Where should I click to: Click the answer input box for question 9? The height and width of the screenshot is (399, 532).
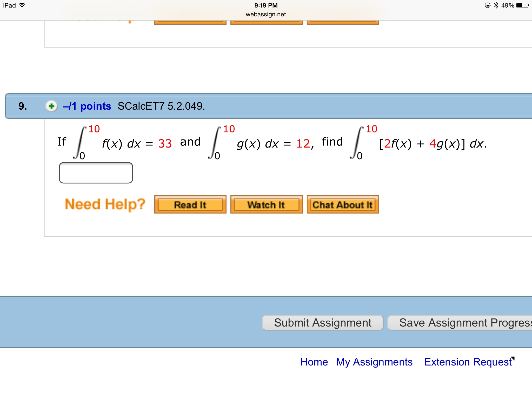pos(96,173)
